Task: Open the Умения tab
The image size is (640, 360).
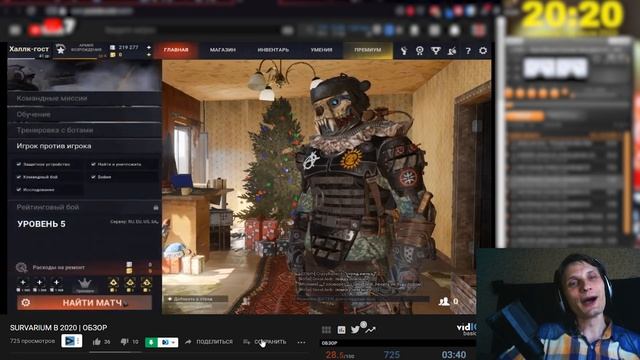Action: point(321,50)
